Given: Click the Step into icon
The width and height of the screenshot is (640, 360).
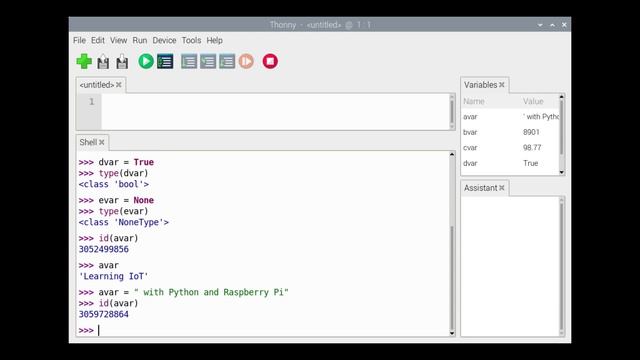Looking at the screenshot, I should 208,62.
